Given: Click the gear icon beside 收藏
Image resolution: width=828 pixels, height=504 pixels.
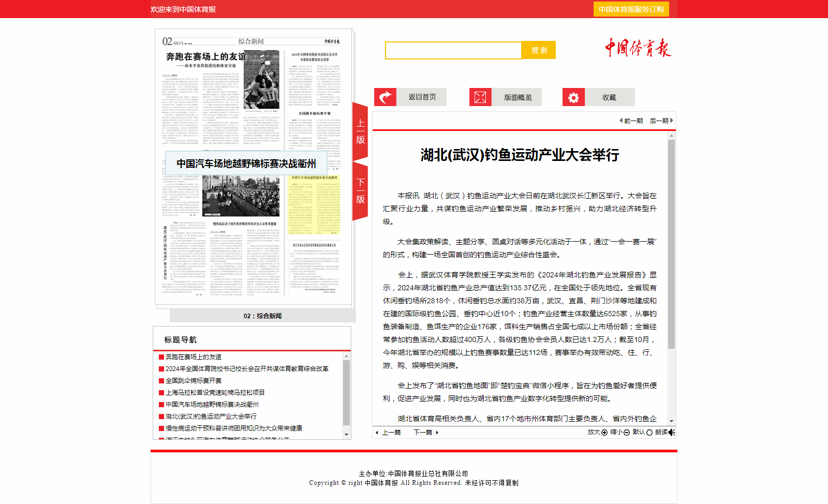Looking at the screenshot, I should tap(573, 97).
